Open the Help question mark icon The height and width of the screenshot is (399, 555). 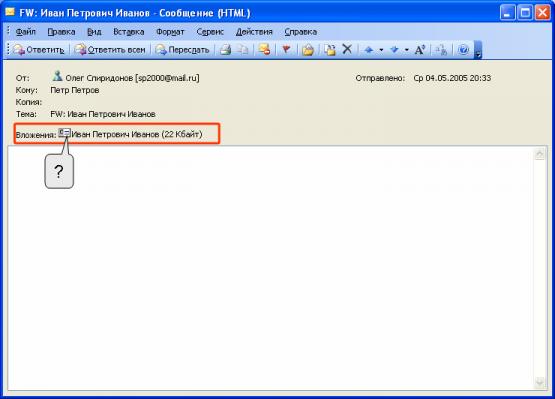[463, 50]
